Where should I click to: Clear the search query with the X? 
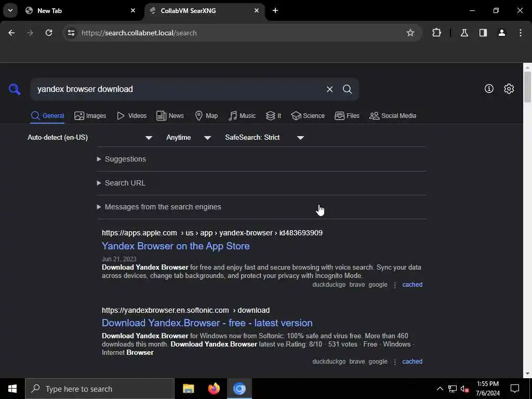329,89
